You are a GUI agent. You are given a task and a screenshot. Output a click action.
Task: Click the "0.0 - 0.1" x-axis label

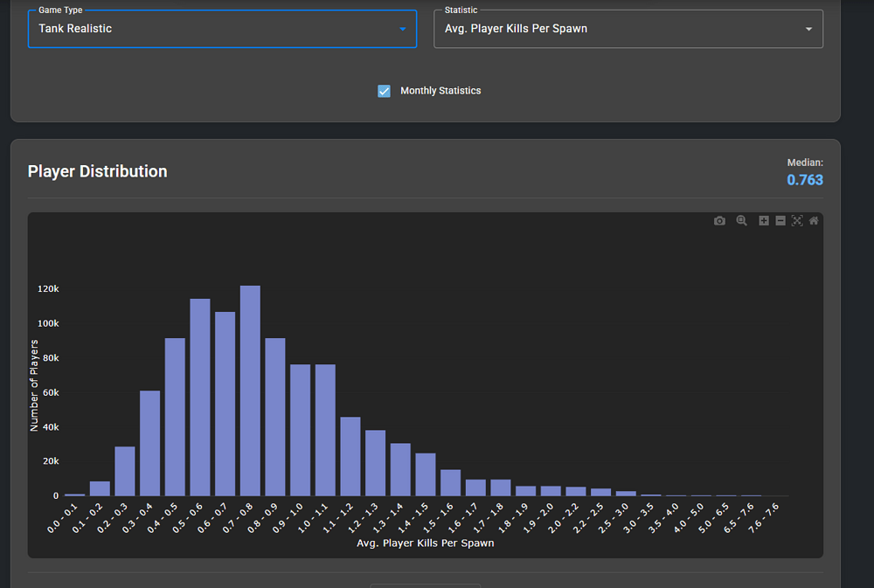[64, 518]
